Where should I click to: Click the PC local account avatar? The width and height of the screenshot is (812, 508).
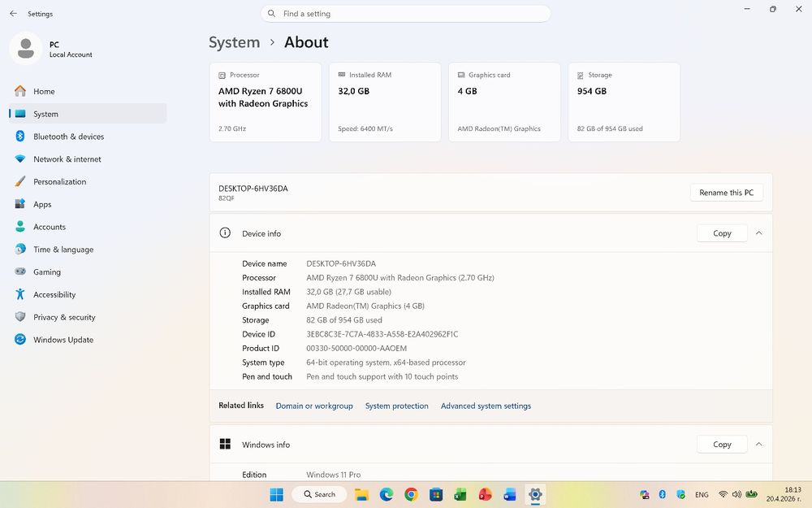[25, 49]
